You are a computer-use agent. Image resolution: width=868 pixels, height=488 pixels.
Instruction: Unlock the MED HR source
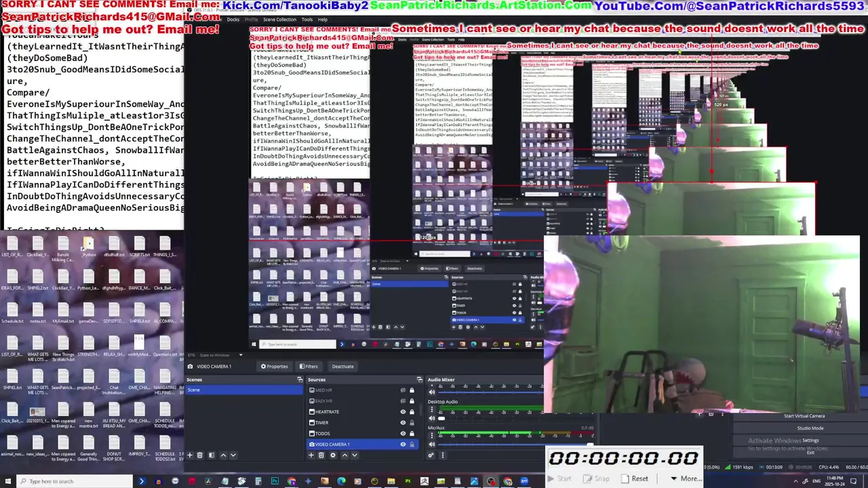pos(412,390)
